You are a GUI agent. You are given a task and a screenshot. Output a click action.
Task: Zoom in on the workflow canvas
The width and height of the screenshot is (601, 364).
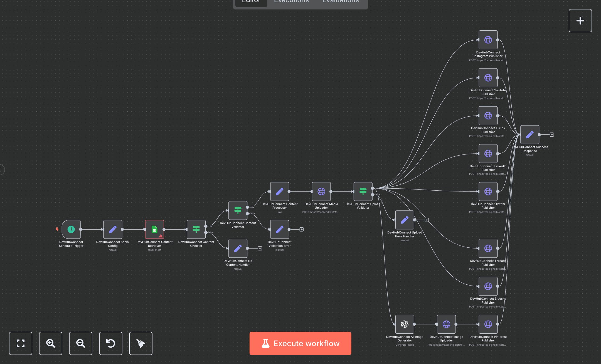51,343
